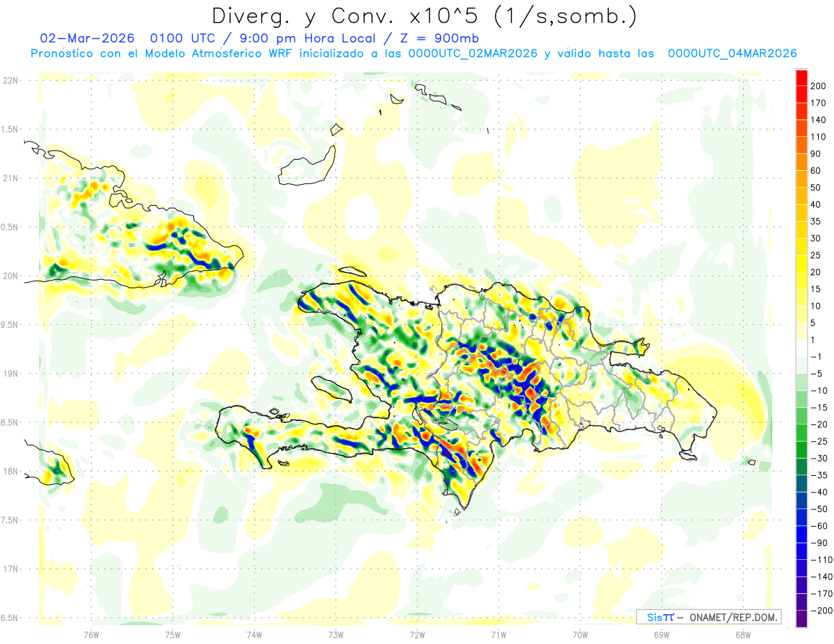Click the '17N' latitude label
The height and width of the screenshot is (644, 834).
coord(10,569)
